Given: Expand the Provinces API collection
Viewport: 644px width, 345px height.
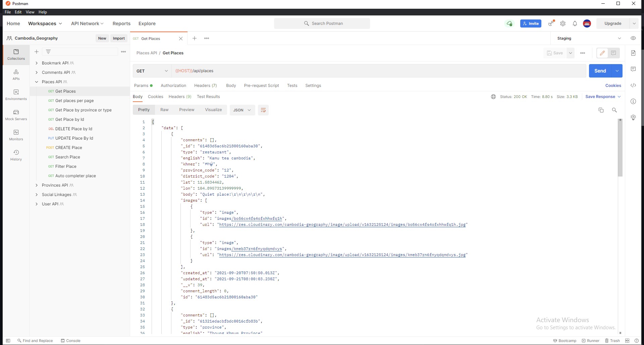Looking at the screenshot, I should click(x=37, y=185).
